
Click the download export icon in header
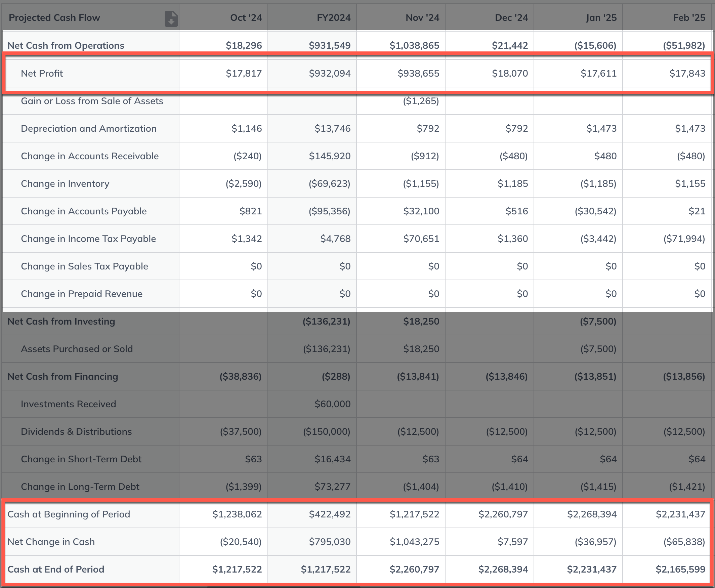coord(171,18)
